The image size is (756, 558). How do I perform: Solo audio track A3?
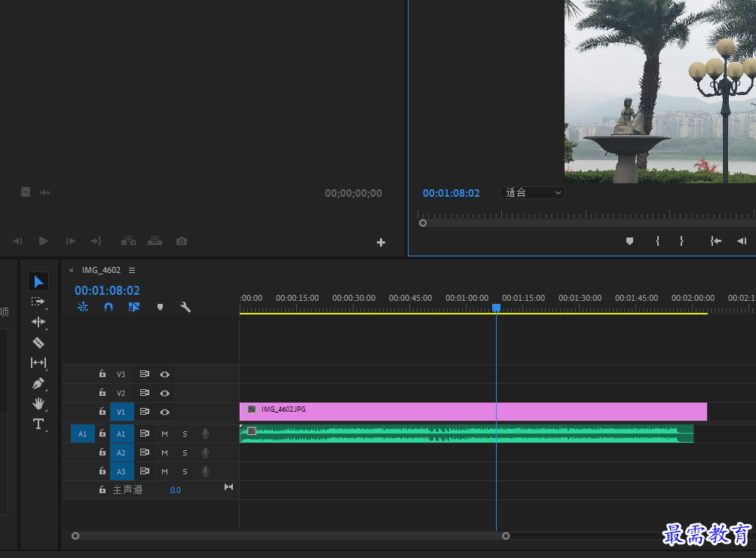point(185,472)
